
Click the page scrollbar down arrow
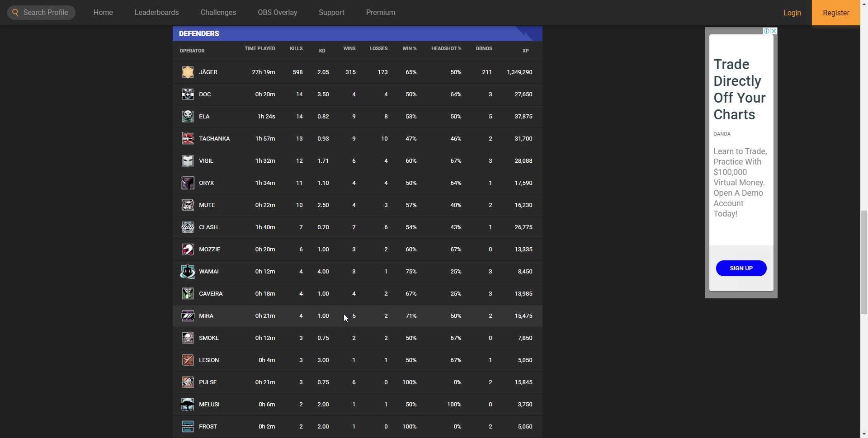point(864,434)
